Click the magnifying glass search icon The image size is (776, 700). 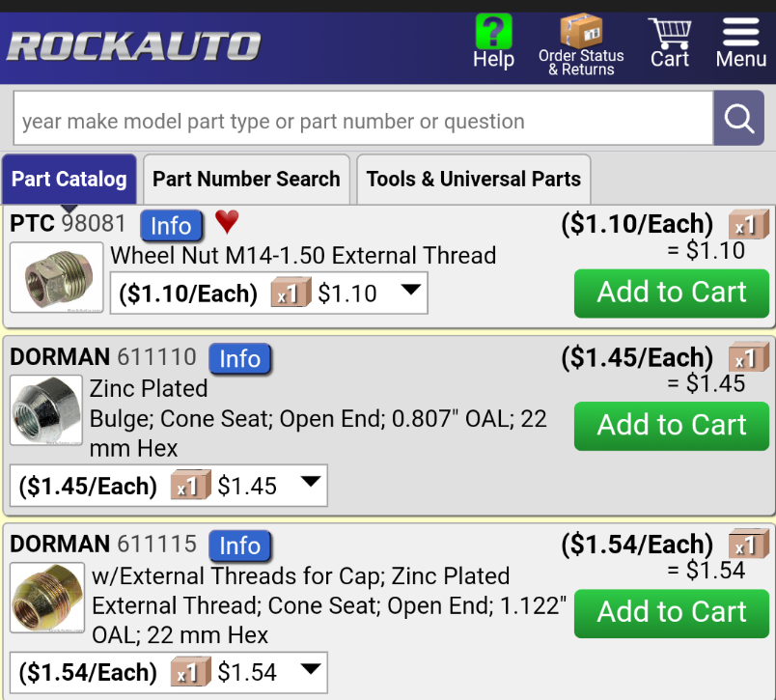pyautogui.click(x=739, y=119)
